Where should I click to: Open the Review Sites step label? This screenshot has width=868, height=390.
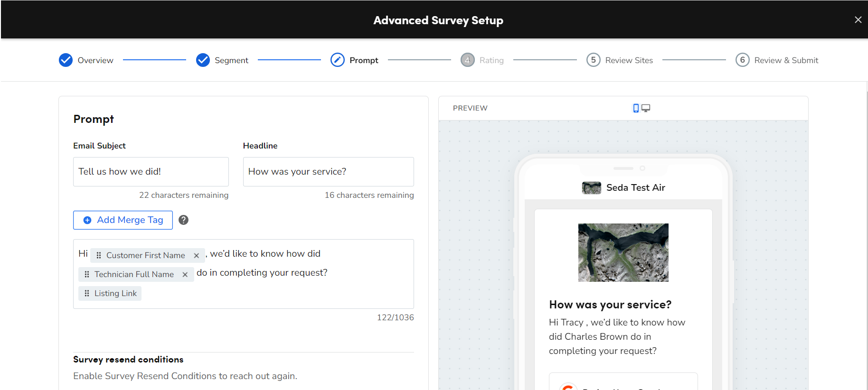[629, 60]
